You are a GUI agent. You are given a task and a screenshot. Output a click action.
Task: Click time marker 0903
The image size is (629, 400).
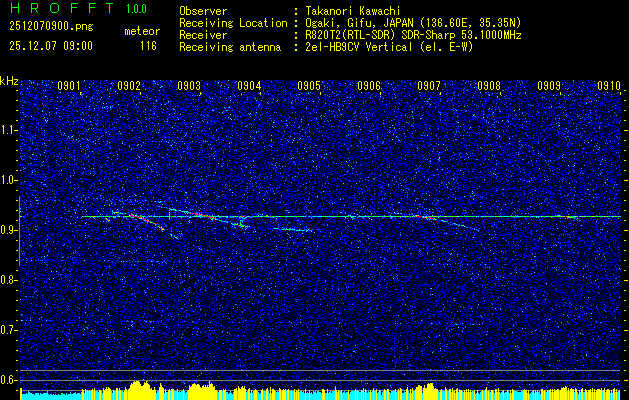tap(189, 86)
